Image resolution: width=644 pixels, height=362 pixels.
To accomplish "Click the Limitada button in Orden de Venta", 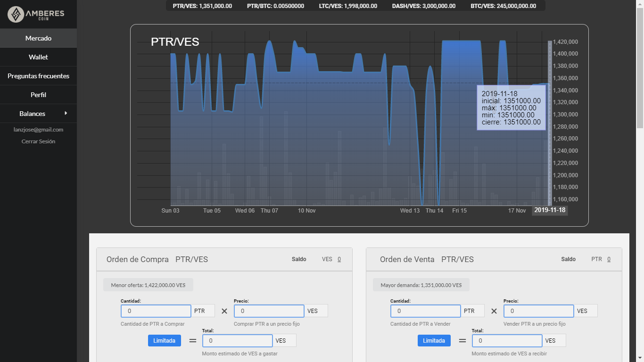I will (x=434, y=340).
